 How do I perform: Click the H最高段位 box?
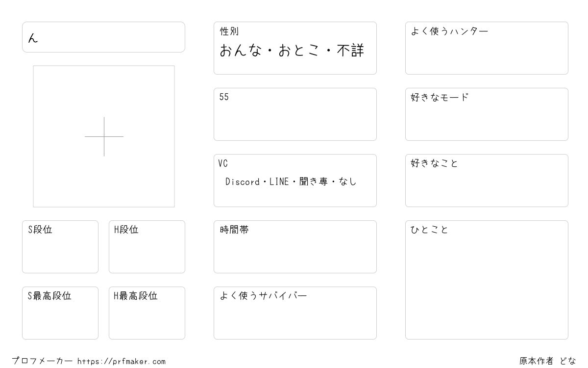(x=147, y=313)
